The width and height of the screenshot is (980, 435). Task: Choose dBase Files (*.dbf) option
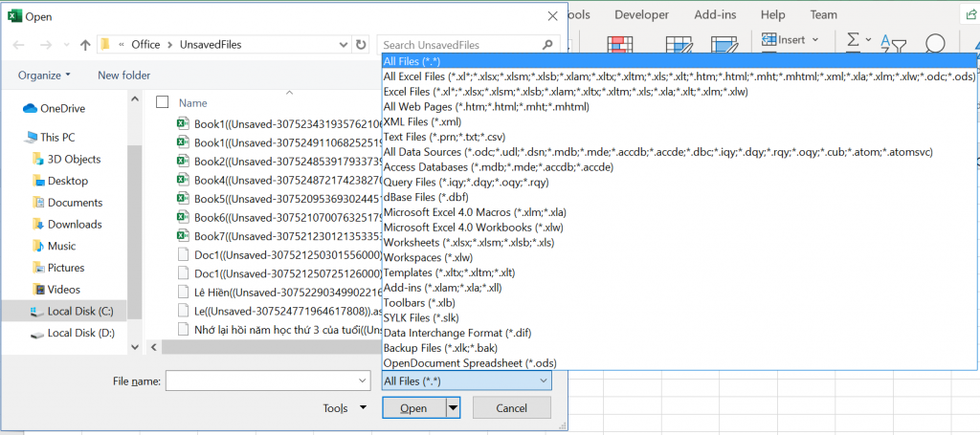coord(679,197)
